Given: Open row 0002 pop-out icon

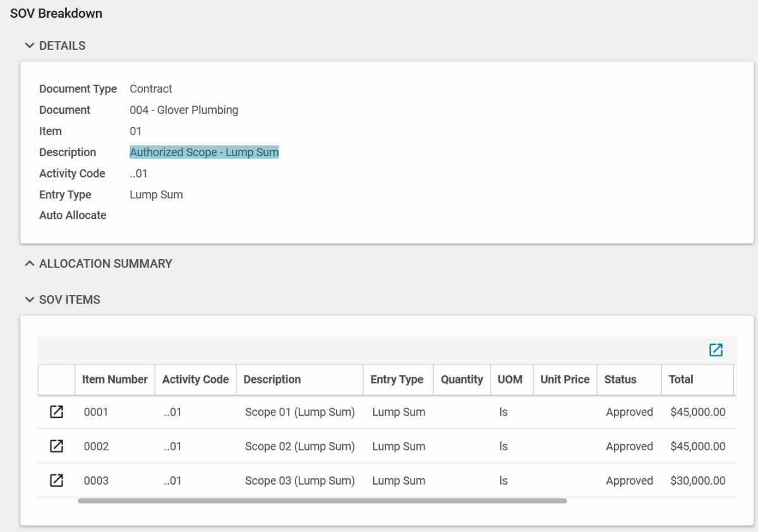Looking at the screenshot, I should [56, 446].
